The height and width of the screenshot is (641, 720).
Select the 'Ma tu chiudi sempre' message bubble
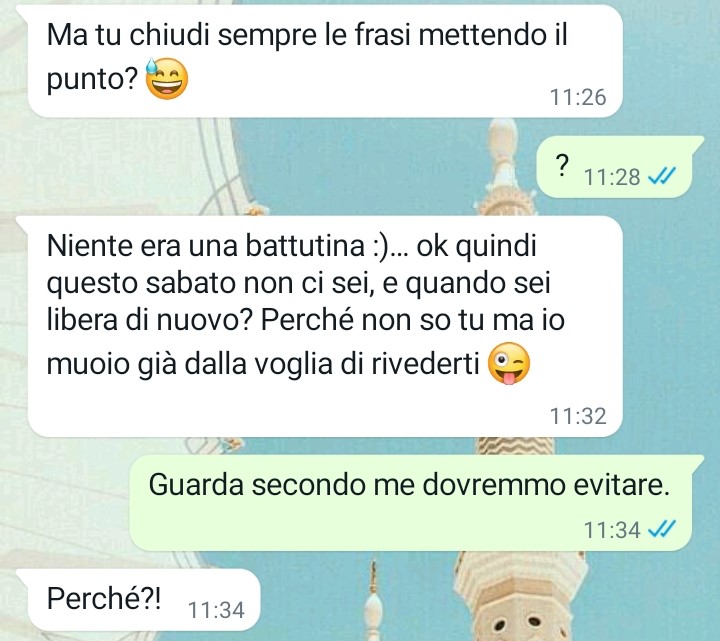tap(325, 62)
